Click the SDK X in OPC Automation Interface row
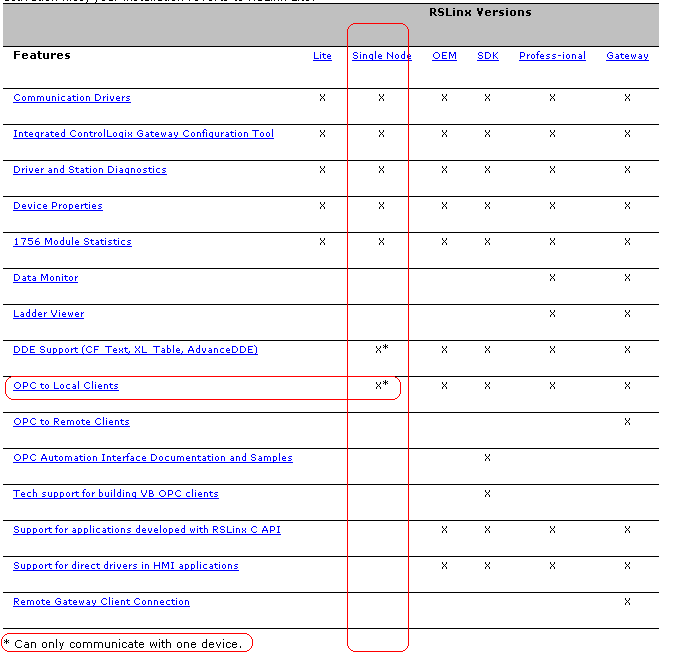Screen dimensions: 679x655 point(487,458)
